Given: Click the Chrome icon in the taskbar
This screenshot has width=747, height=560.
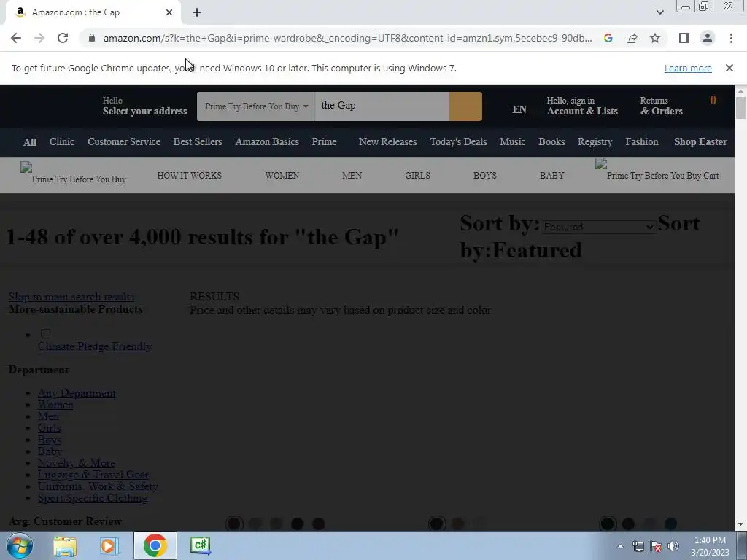Looking at the screenshot, I should coord(155,545).
